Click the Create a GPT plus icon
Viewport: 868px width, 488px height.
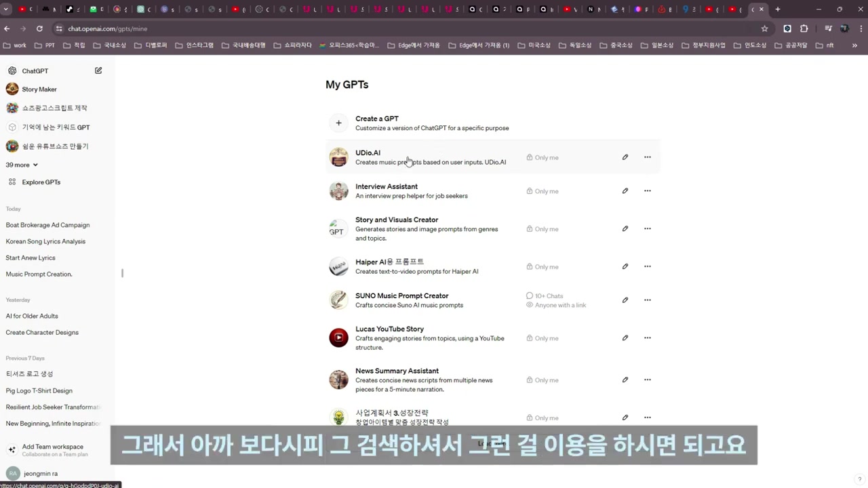point(338,123)
